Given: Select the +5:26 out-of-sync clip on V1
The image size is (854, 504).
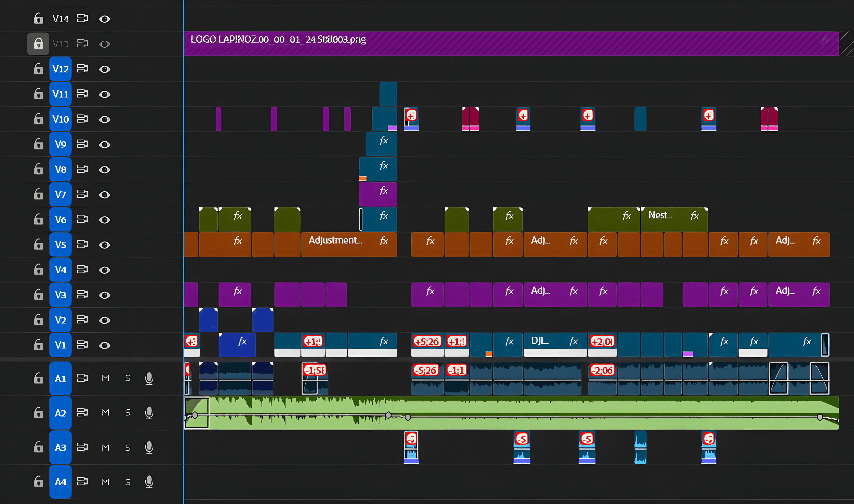Looking at the screenshot, I should click(x=427, y=345).
